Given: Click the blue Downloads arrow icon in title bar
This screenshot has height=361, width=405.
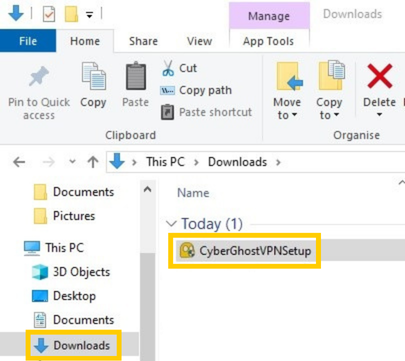Looking at the screenshot, I should (x=16, y=13).
